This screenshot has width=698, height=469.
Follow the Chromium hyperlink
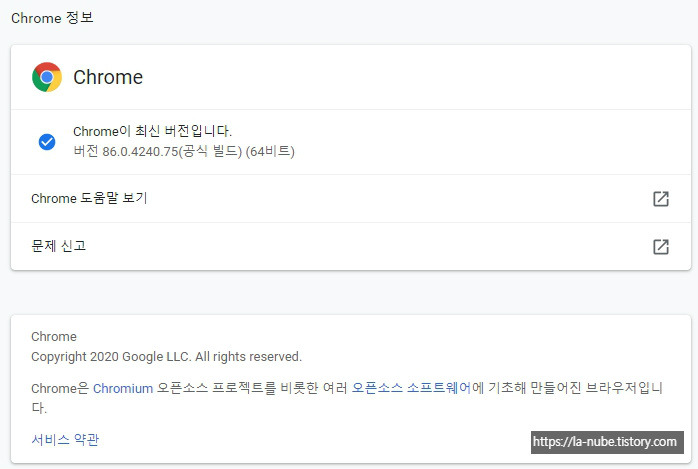click(x=123, y=388)
